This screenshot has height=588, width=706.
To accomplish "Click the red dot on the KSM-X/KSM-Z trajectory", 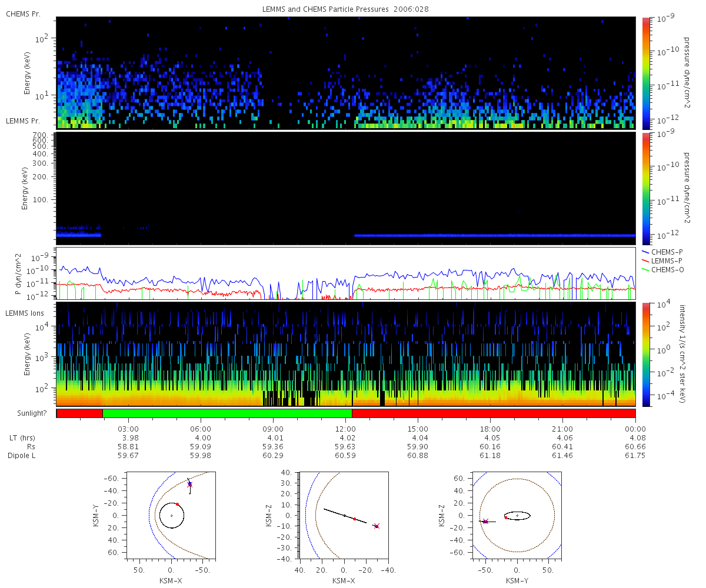I will [x=354, y=519].
